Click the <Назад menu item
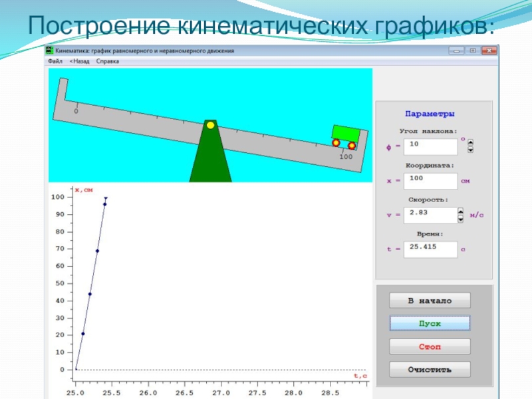532x399 pixels. 79,61
